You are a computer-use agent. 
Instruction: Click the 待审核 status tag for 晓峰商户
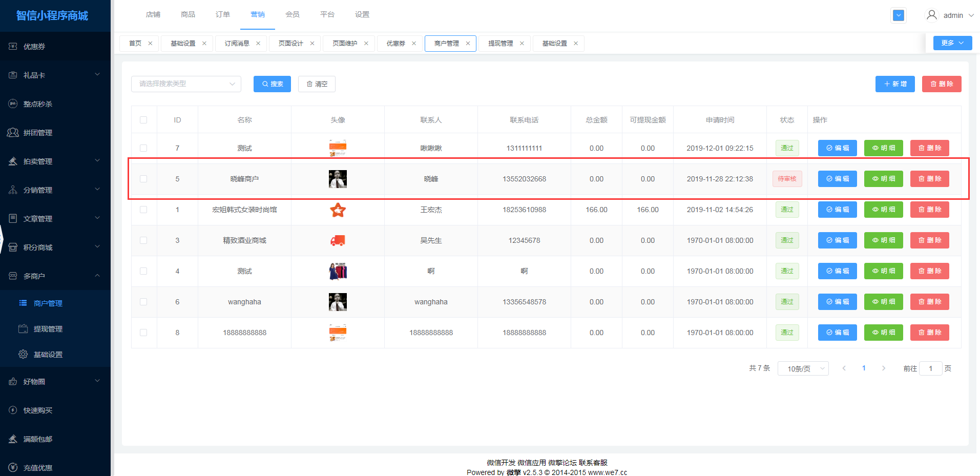tap(787, 179)
